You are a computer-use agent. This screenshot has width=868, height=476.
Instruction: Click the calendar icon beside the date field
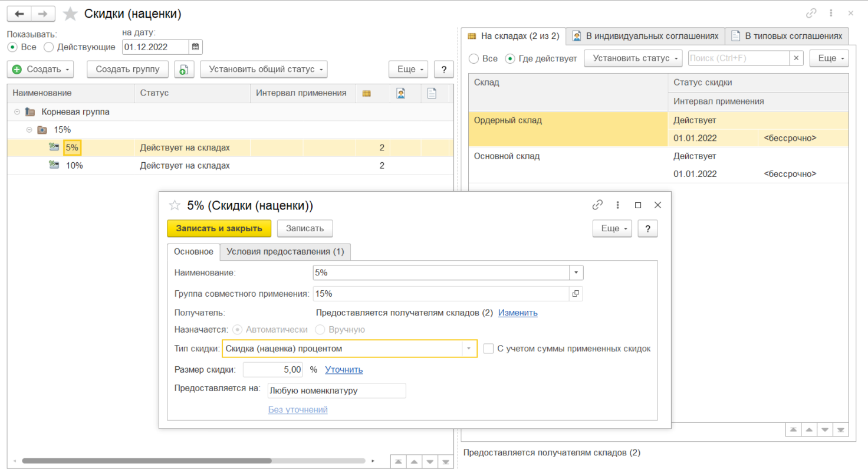click(x=196, y=47)
